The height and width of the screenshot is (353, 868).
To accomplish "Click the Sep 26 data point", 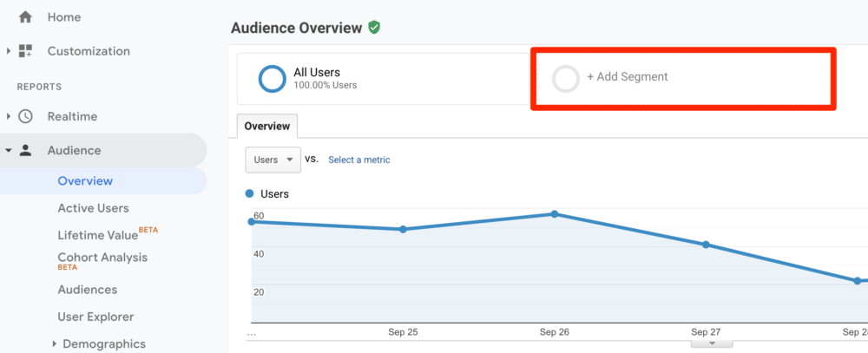I will [554, 214].
